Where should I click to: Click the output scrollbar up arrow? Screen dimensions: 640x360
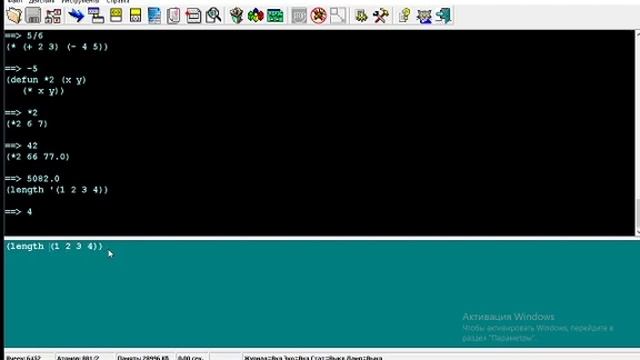637,34
